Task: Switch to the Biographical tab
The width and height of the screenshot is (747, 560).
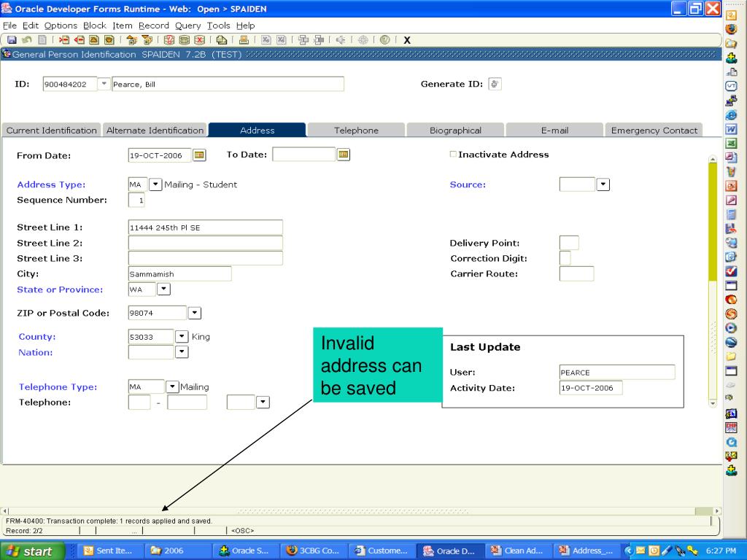Action: (x=455, y=130)
